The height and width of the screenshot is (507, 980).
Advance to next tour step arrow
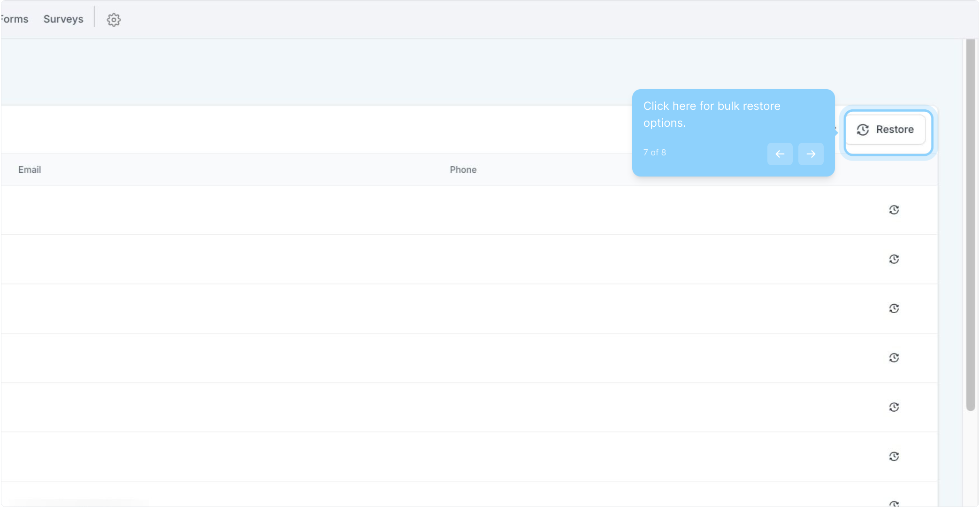tap(811, 154)
